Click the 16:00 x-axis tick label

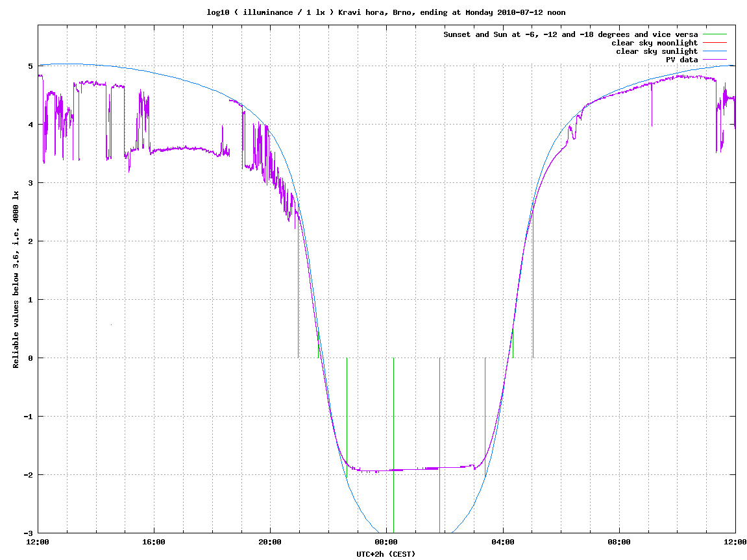154,542
